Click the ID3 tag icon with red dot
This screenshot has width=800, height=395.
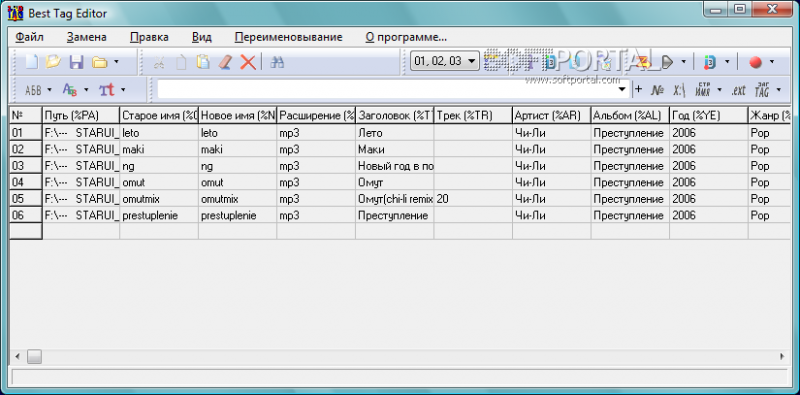pos(710,62)
